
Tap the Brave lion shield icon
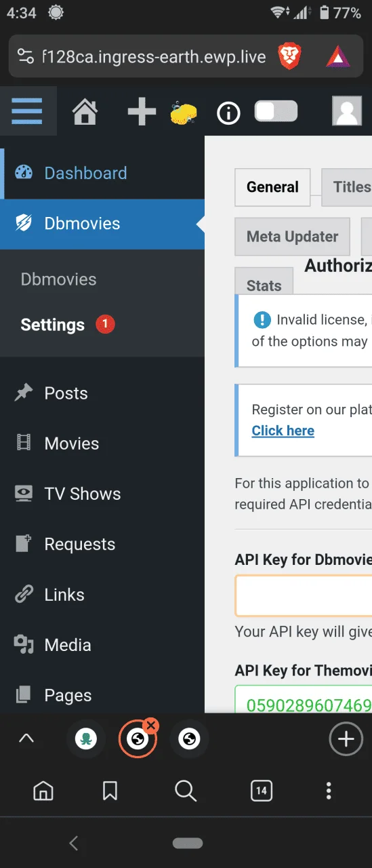(290, 56)
